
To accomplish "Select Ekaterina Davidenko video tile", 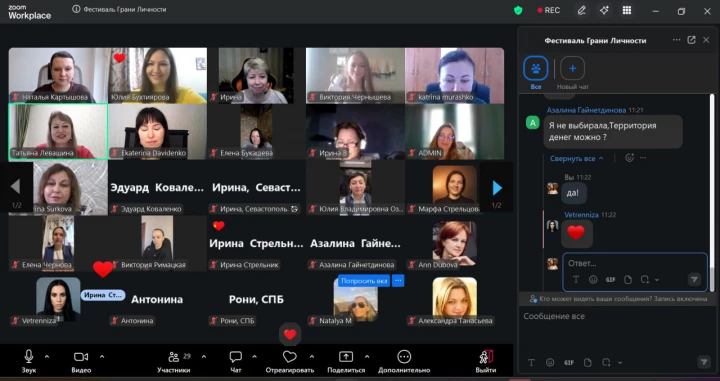I will (x=158, y=132).
